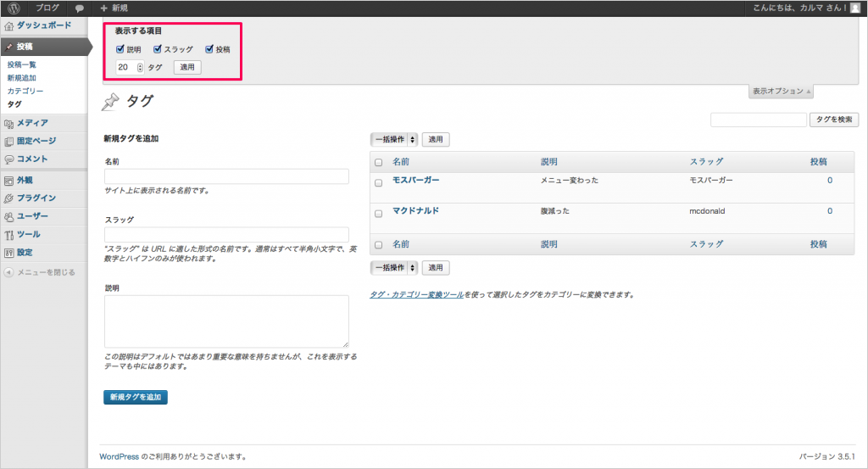Screen dimensions: 868x469
Task: Open the こんにちは、カルマ さん account menu
Action: point(800,8)
